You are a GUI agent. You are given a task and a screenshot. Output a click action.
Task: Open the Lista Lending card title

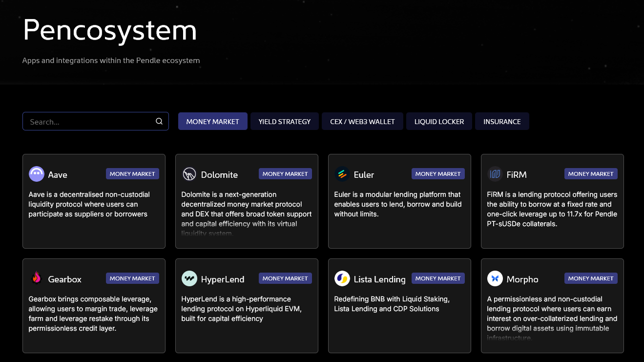(379, 279)
